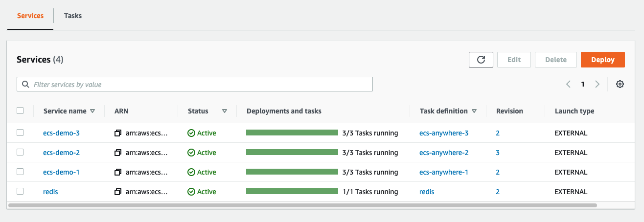Click the refresh services icon button
The width and height of the screenshot is (644, 222).
coord(481,60)
